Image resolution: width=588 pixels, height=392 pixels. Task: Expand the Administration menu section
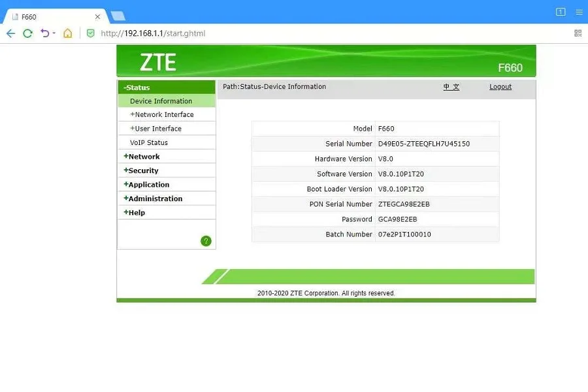(154, 199)
